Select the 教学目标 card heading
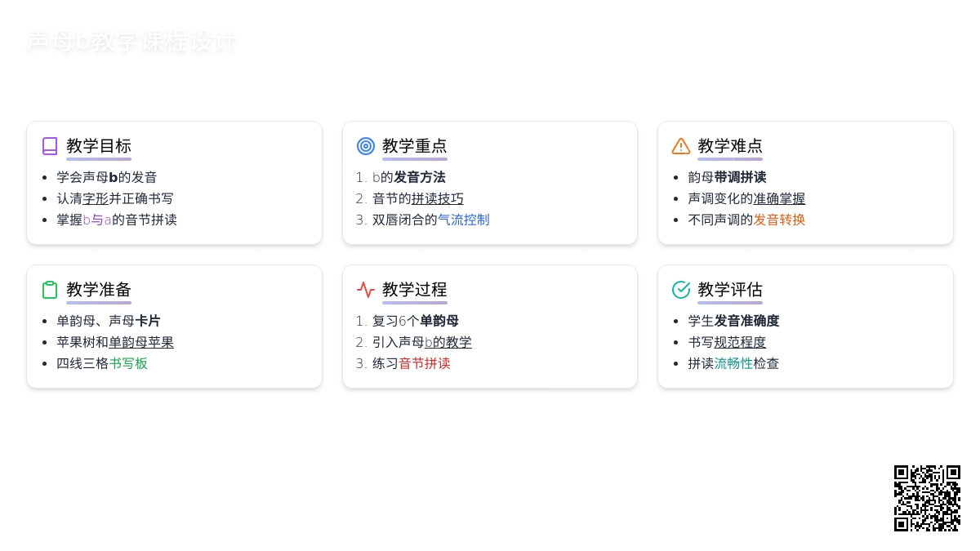Image resolution: width=980 pixels, height=551 pixels. [99, 146]
